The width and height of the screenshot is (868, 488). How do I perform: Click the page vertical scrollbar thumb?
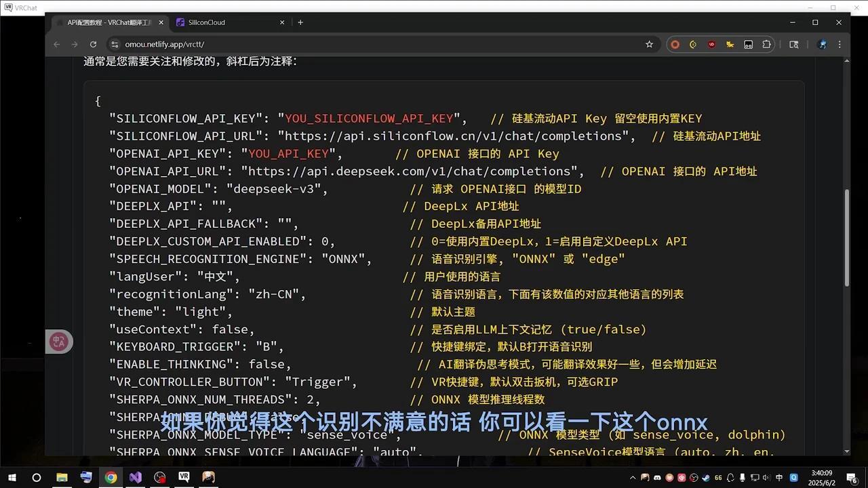coord(846,237)
